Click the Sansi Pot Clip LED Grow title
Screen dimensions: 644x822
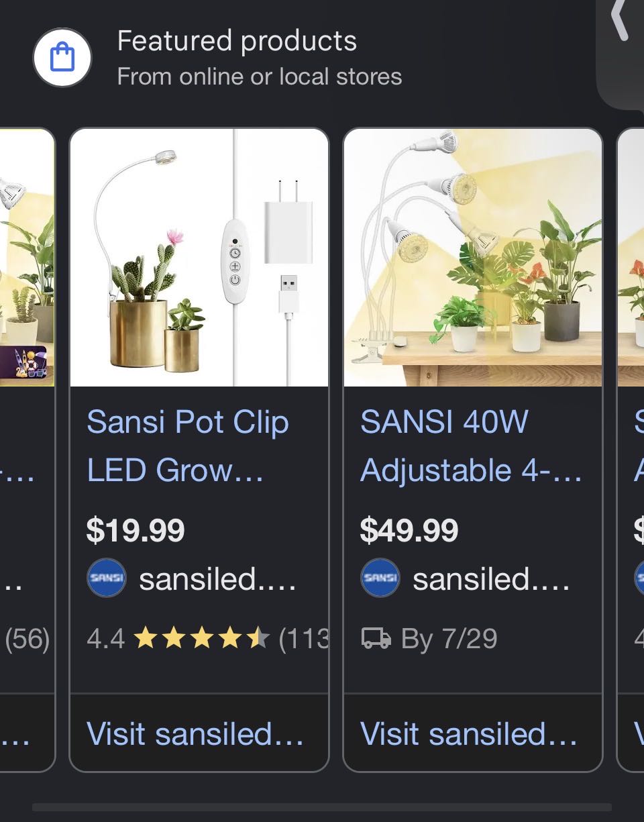coord(188,446)
